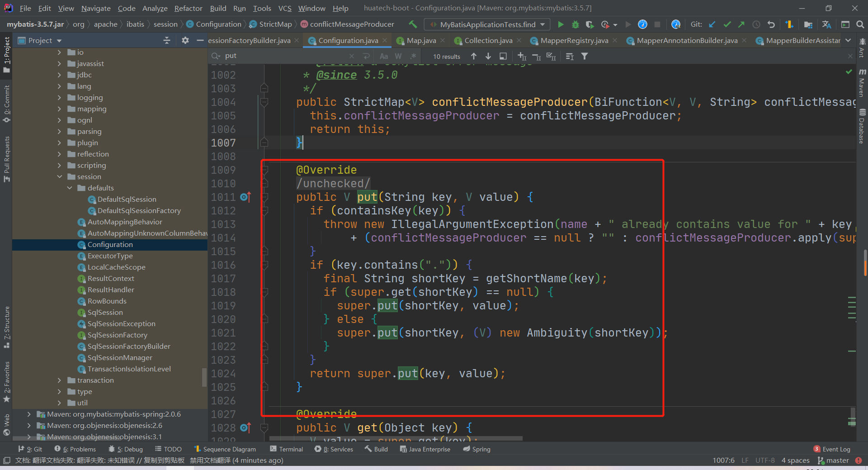Image resolution: width=868 pixels, height=470 pixels.
Task: Toggle the 0: Commit tool window
Action: click(6, 104)
